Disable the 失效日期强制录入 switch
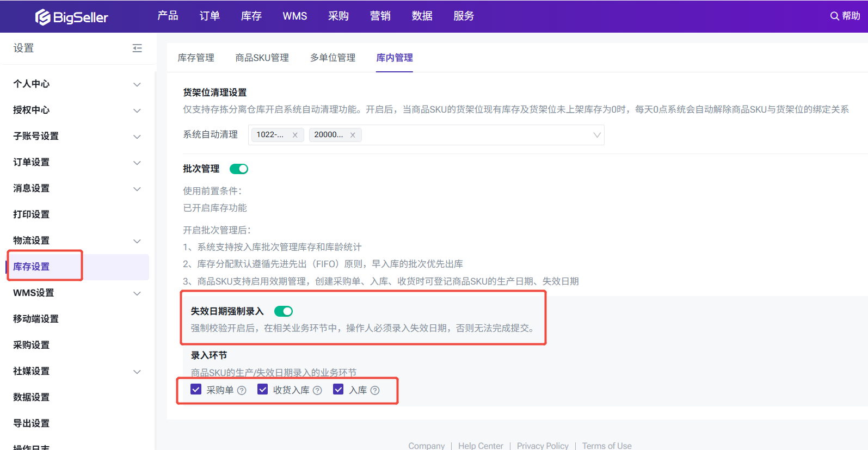The width and height of the screenshot is (868, 450). (284, 311)
